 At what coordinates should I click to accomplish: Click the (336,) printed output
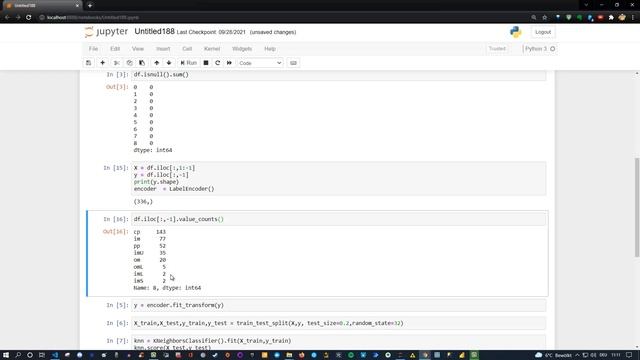143,202
